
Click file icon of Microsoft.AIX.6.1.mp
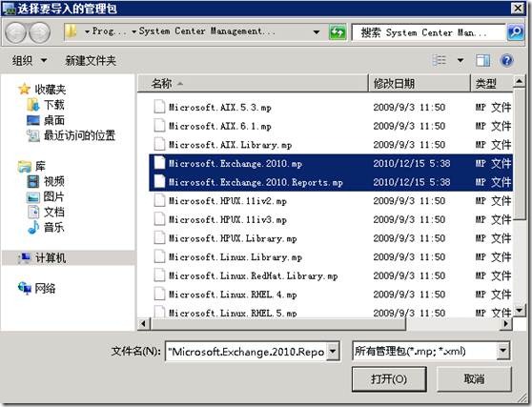pyautogui.click(x=159, y=125)
